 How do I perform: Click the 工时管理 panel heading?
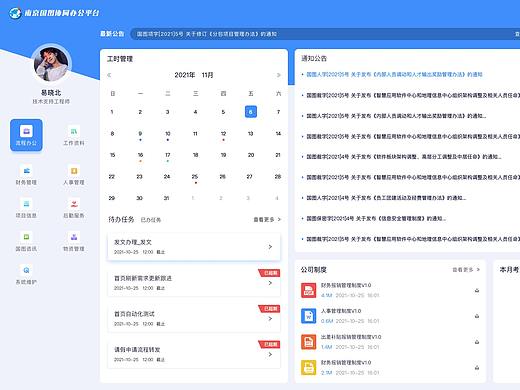pyautogui.click(x=120, y=59)
